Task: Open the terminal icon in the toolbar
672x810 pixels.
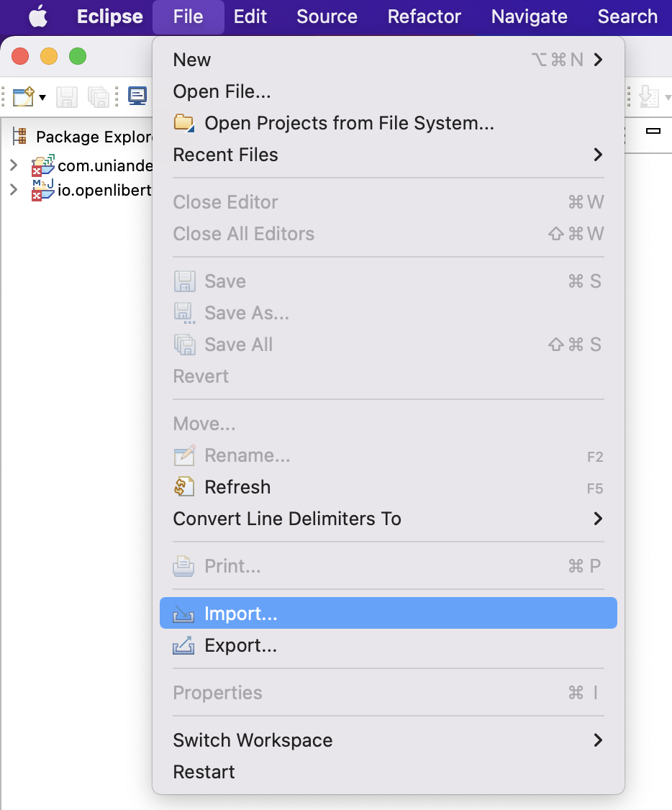Action: pyautogui.click(x=137, y=96)
